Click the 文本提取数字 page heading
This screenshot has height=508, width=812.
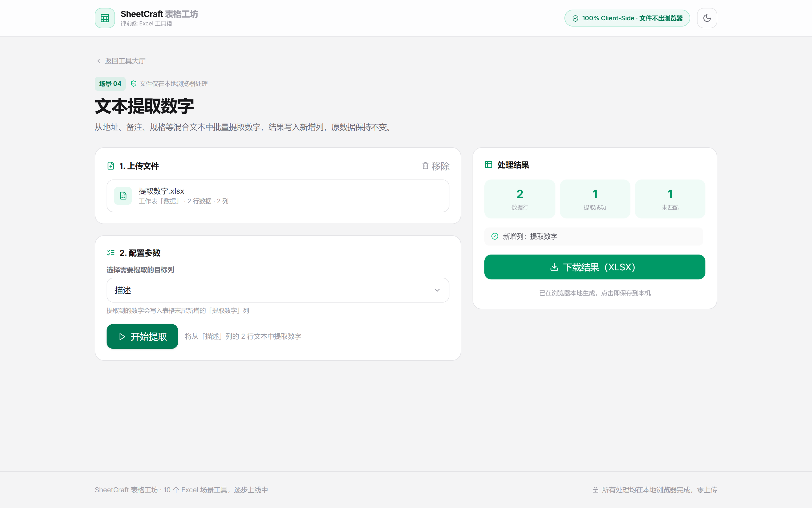144,106
